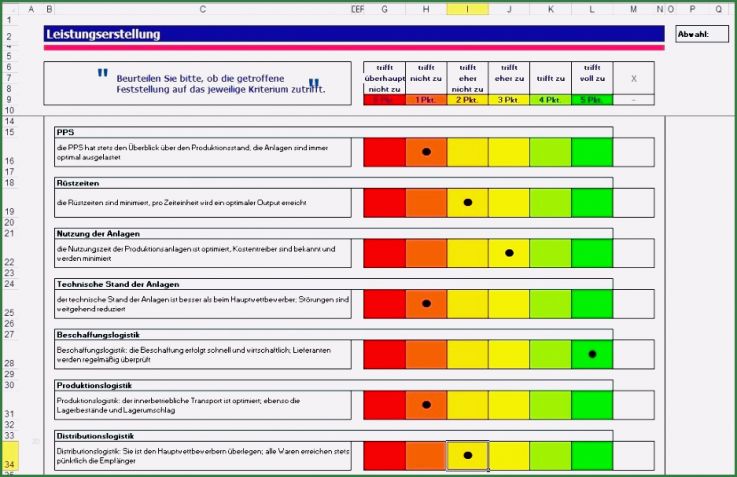Click red cell in Nutzung der Anlagen row

tap(384, 253)
